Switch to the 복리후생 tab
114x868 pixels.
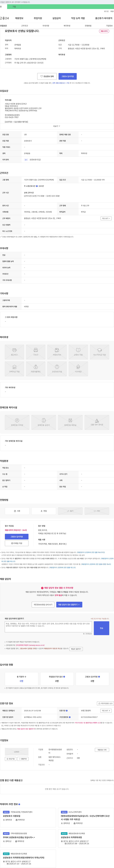click(x=67, y=26)
